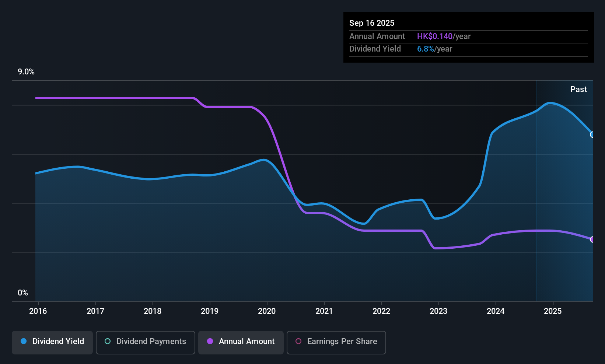Click the 6.8% dividend yield value
Image resolution: width=605 pixels, height=364 pixels.
426,49
